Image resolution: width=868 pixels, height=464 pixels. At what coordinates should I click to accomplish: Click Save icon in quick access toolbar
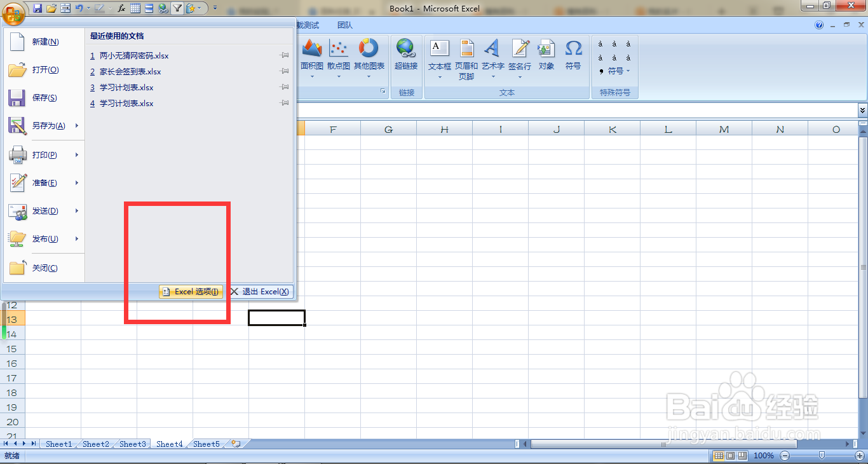(37, 8)
